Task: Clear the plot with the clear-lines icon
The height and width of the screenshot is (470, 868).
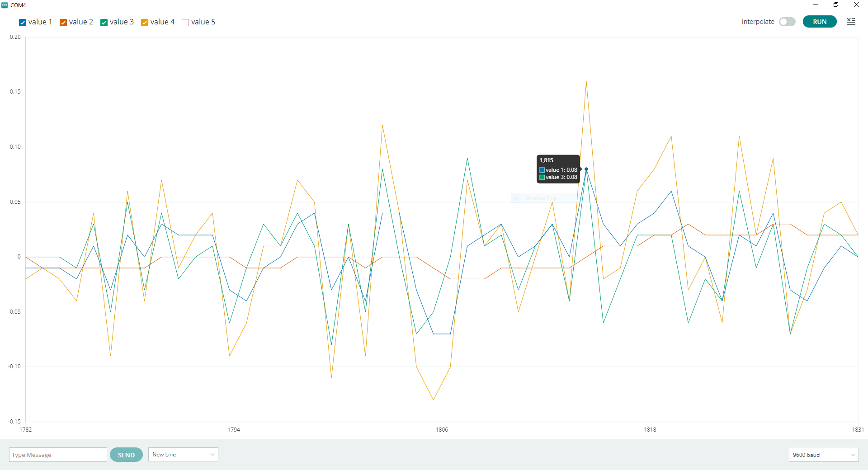Action: pyautogui.click(x=851, y=22)
